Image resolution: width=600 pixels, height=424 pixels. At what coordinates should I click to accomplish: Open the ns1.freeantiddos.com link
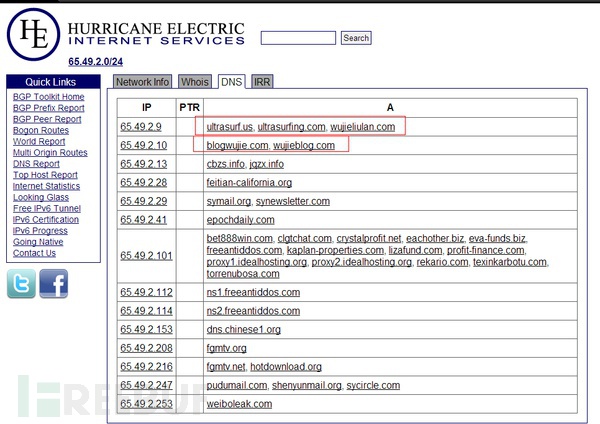tap(253, 292)
